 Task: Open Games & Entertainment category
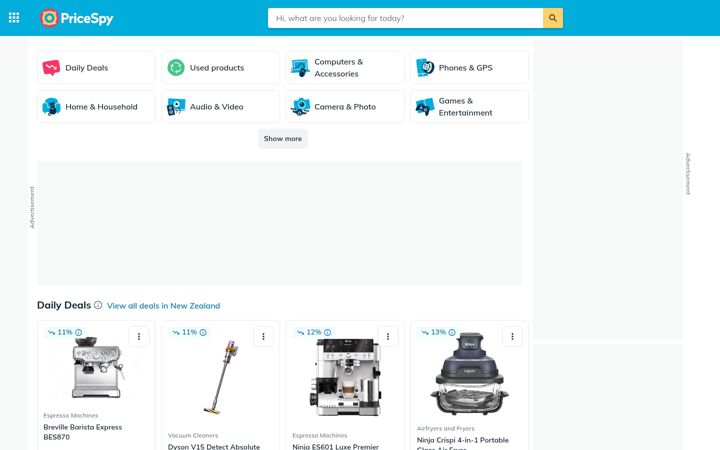(469, 107)
